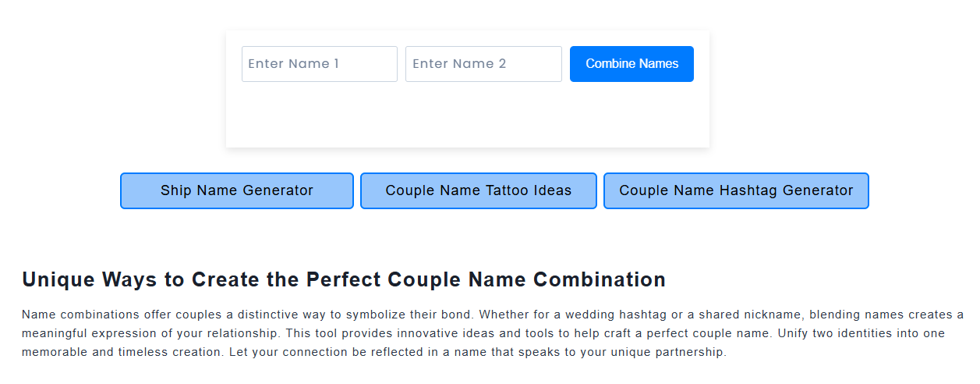Click the Enter Name 1 input field
Image resolution: width=980 pixels, height=384 pixels.
[x=319, y=64]
